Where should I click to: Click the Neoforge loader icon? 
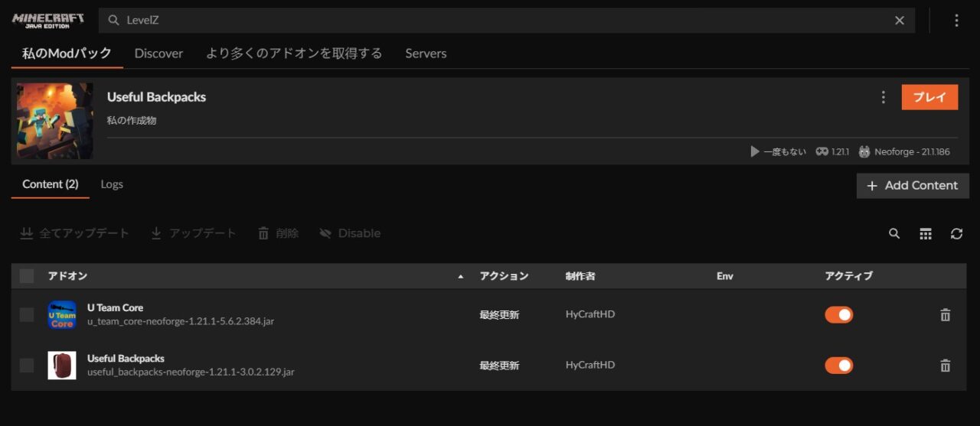(864, 151)
